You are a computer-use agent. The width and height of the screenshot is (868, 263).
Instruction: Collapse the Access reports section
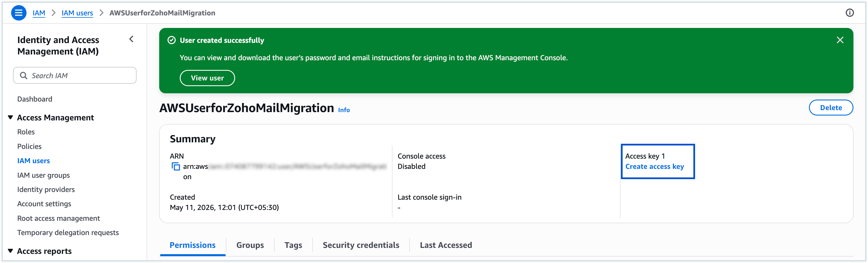click(11, 251)
